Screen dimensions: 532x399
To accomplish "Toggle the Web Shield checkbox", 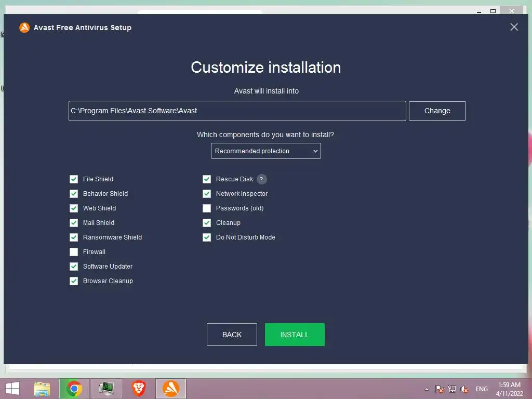I will (74, 208).
